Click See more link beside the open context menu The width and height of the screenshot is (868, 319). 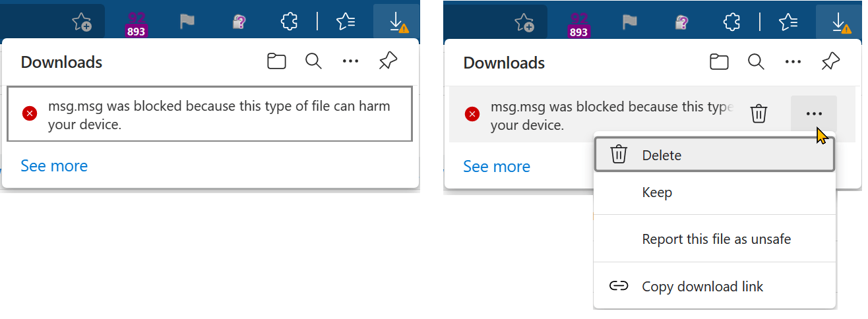(497, 166)
